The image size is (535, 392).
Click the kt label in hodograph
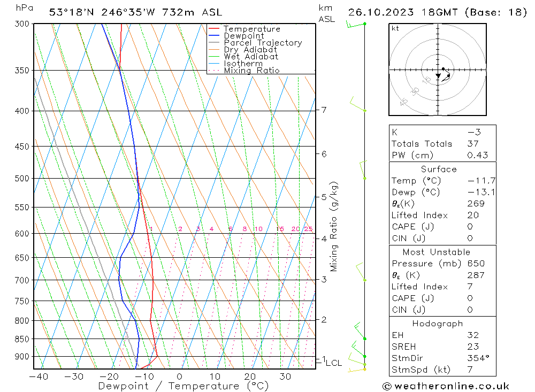click(x=395, y=28)
